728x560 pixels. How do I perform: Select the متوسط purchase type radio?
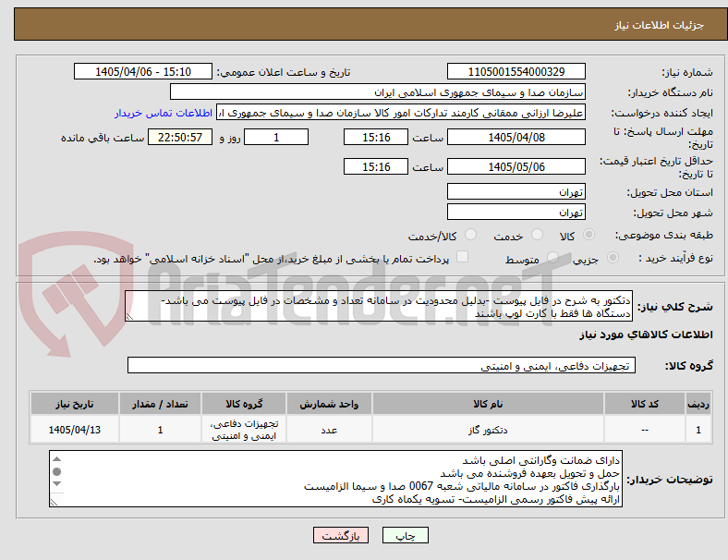pos(552,258)
